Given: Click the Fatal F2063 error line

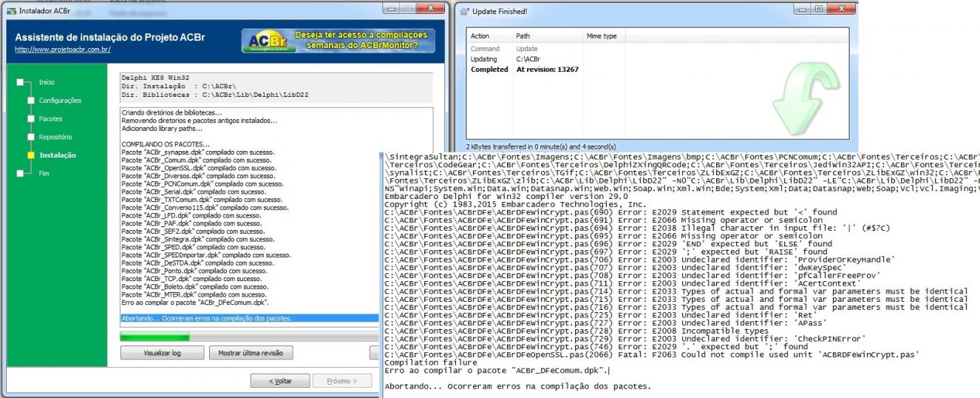Looking at the screenshot, I should pos(653,354).
